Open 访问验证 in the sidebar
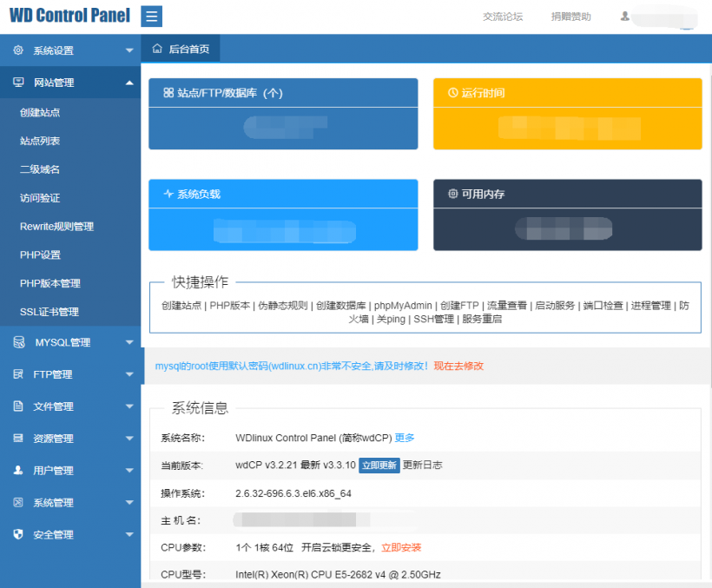This screenshot has width=712, height=588. pyautogui.click(x=40, y=198)
